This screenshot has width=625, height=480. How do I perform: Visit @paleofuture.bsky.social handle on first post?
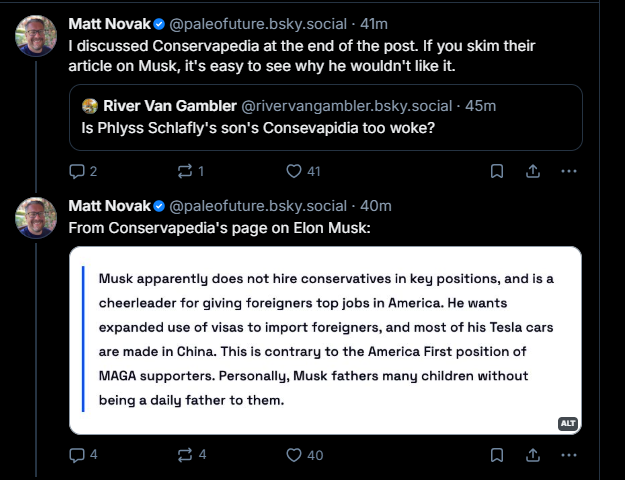coord(256,23)
